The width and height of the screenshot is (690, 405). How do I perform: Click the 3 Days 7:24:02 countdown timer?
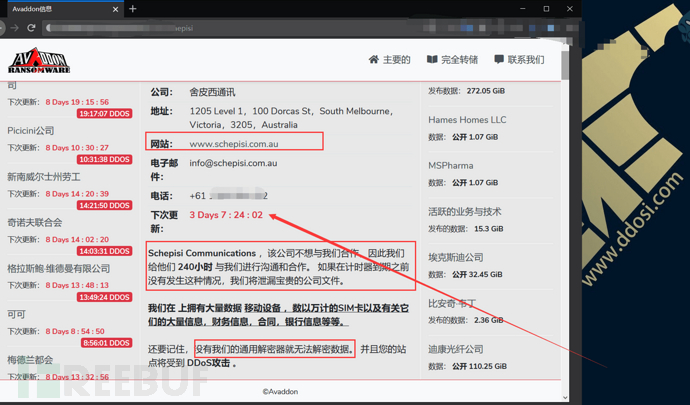[226, 215]
